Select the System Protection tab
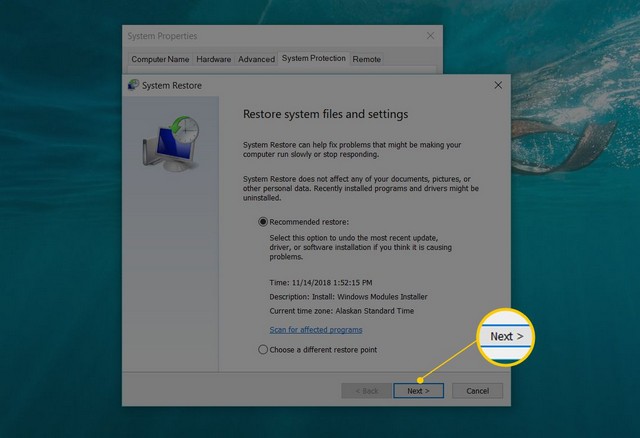640x438 pixels. click(x=313, y=58)
